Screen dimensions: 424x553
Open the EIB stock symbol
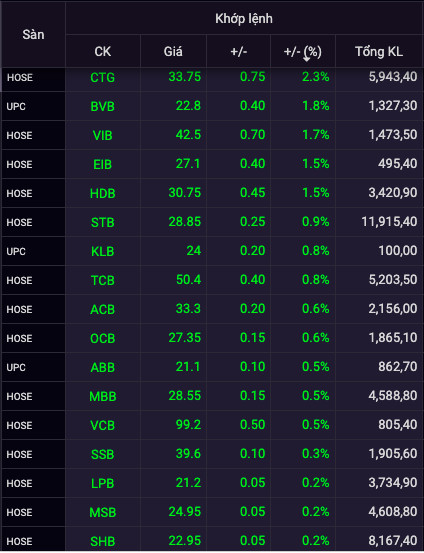103,164
